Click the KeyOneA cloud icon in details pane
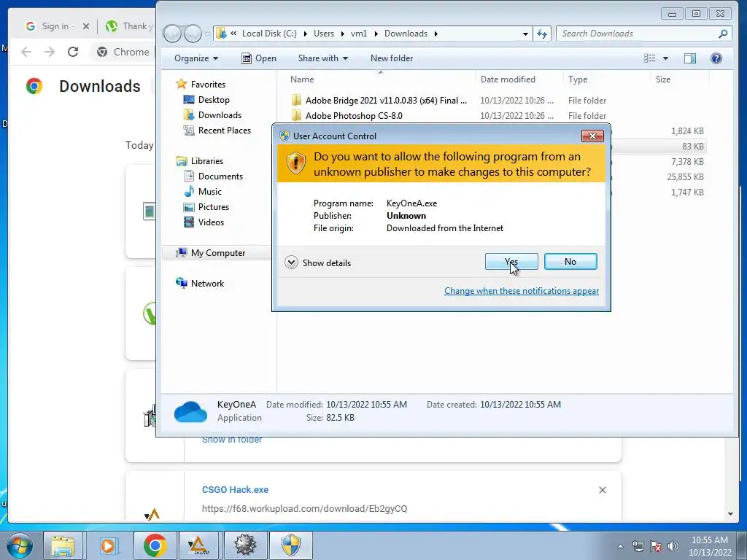 click(190, 411)
